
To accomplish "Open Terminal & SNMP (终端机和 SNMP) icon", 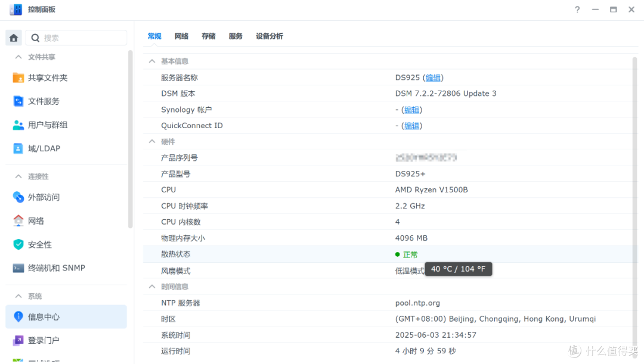I will [x=18, y=268].
